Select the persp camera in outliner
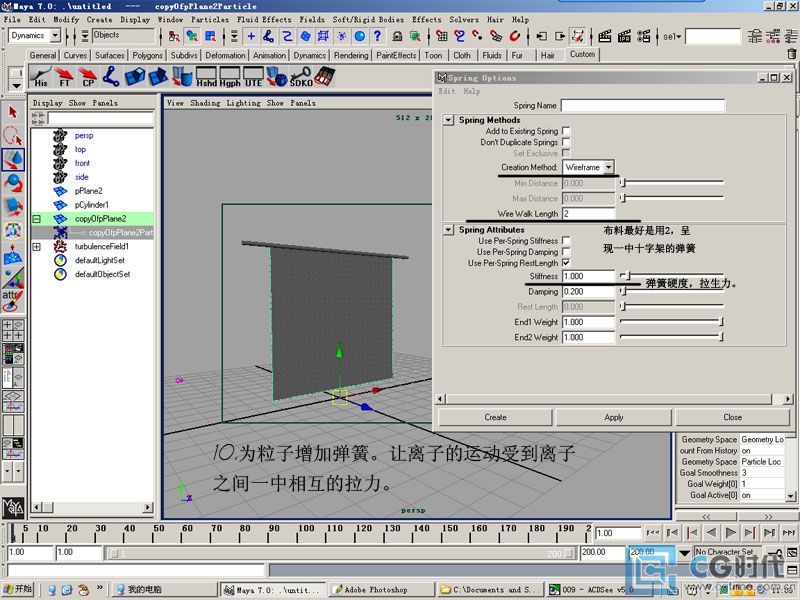This screenshot has height=600, width=800. 84,136
